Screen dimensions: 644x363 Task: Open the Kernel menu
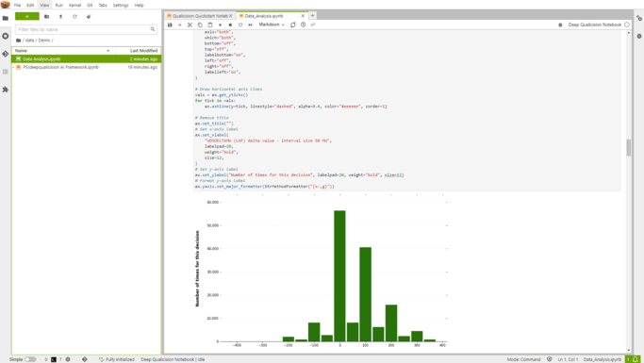pos(74,6)
